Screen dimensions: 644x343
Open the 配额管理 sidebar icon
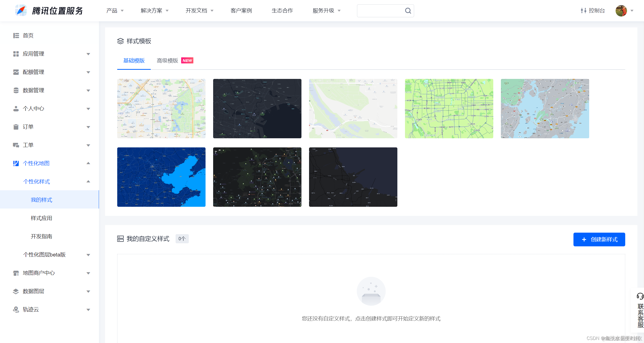coord(16,72)
